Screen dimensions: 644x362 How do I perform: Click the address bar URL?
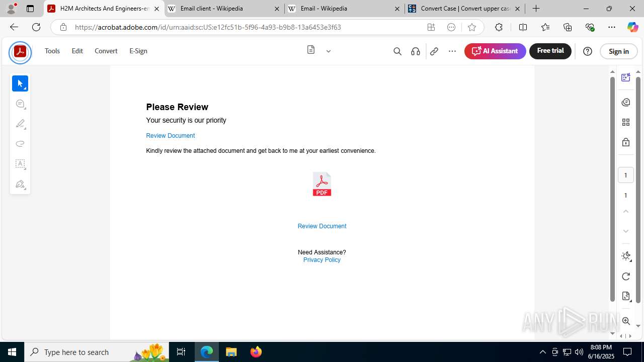click(x=208, y=27)
